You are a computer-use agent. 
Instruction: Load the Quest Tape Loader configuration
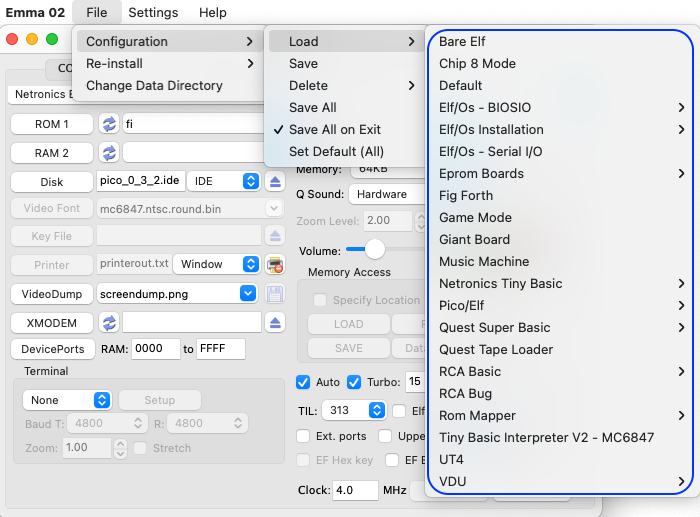tap(561, 350)
